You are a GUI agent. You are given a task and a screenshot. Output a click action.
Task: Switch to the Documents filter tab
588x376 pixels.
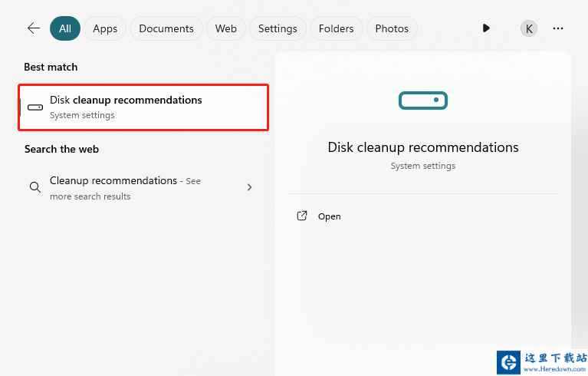click(166, 28)
